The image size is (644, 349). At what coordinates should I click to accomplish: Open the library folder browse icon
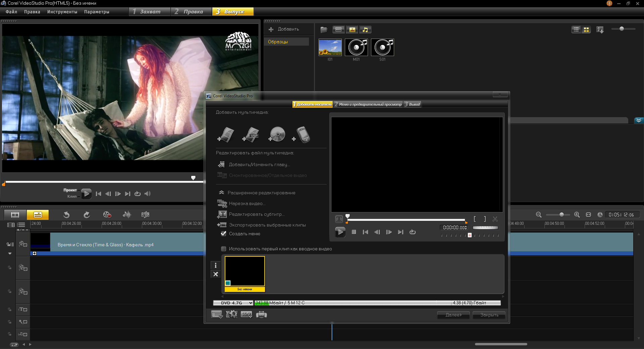[324, 30]
